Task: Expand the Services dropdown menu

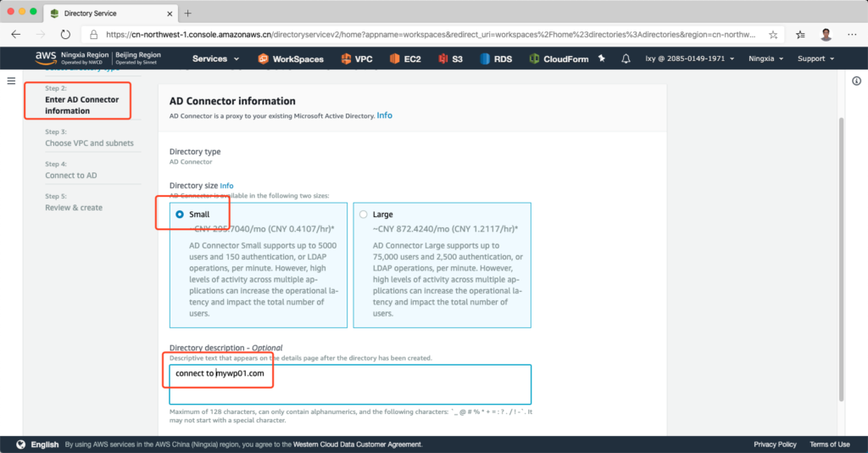Action: [215, 59]
